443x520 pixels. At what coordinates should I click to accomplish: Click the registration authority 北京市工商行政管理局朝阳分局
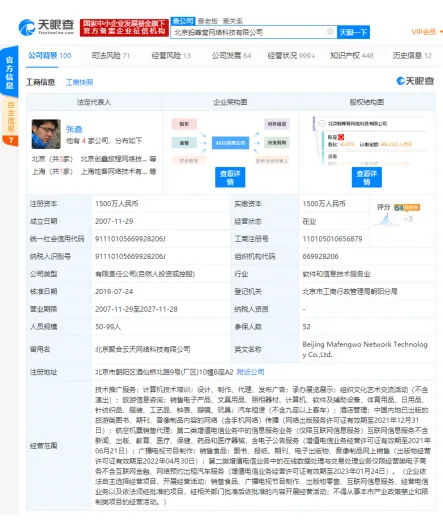point(350,291)
